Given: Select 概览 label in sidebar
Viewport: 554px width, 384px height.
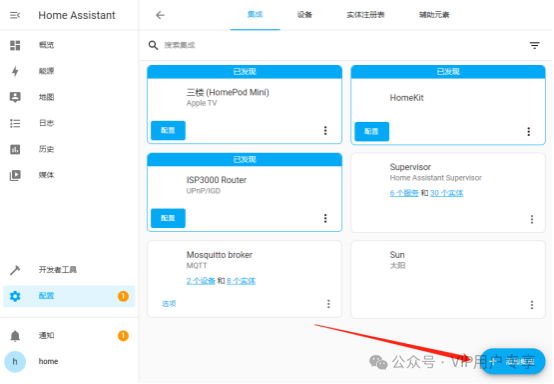Looking at the screenshot, I should (46, 45).
